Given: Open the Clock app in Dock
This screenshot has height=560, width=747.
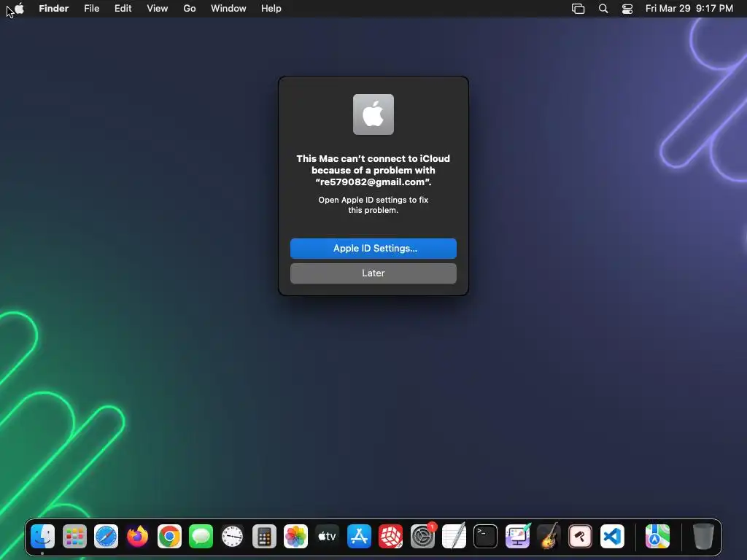Looking at the screenshot, I should (x=233, y=537).
